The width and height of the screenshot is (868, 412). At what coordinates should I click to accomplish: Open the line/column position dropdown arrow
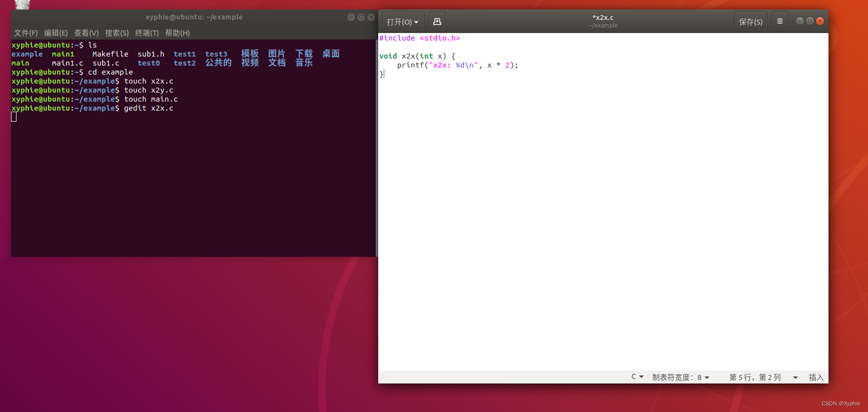tap(795, 377)
